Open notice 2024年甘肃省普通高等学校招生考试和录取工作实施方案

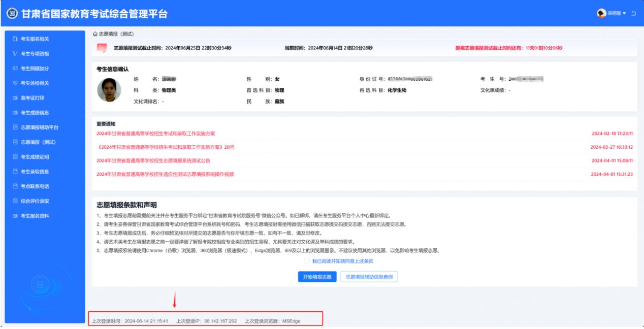point(156,134)
